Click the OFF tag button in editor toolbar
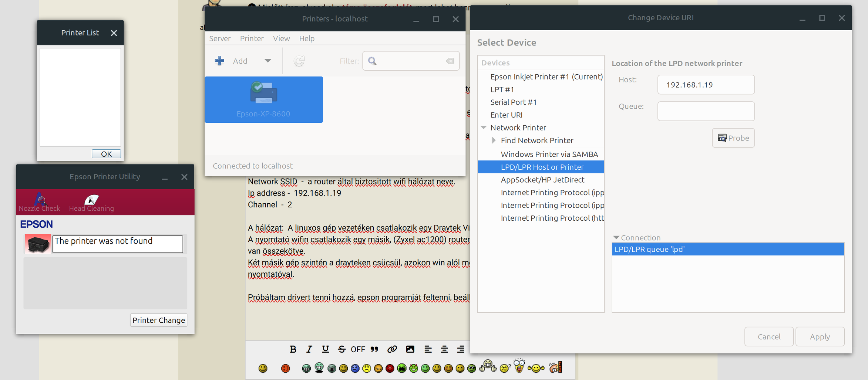The image size is (868, 380). 358,349
